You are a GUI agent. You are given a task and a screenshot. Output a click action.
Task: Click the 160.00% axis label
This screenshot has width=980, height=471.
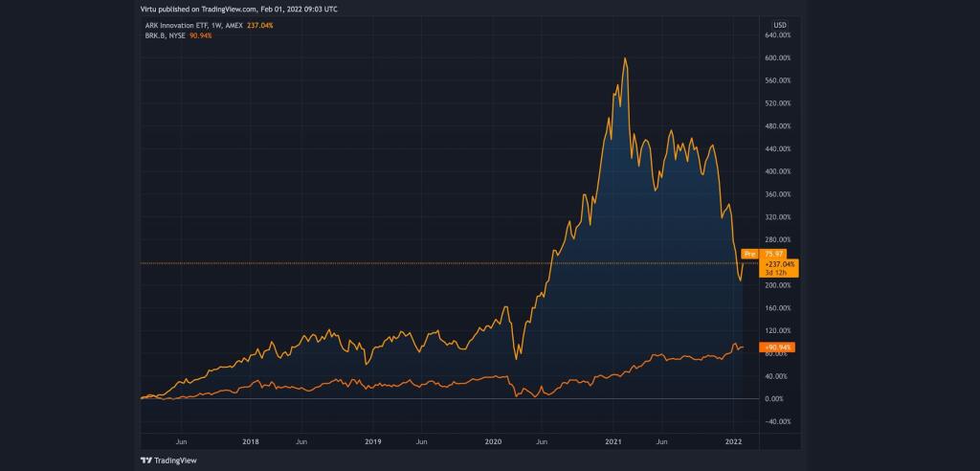coord(779,307)
